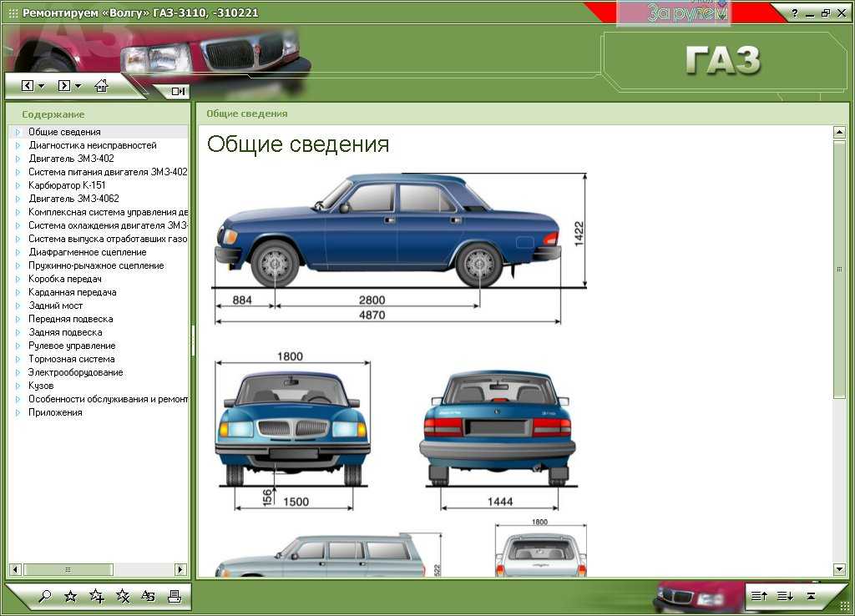Viewport: 855px width, 616px height.
Task: Expand the Диагностика неисправностей arrow
Action: (18, 145)
